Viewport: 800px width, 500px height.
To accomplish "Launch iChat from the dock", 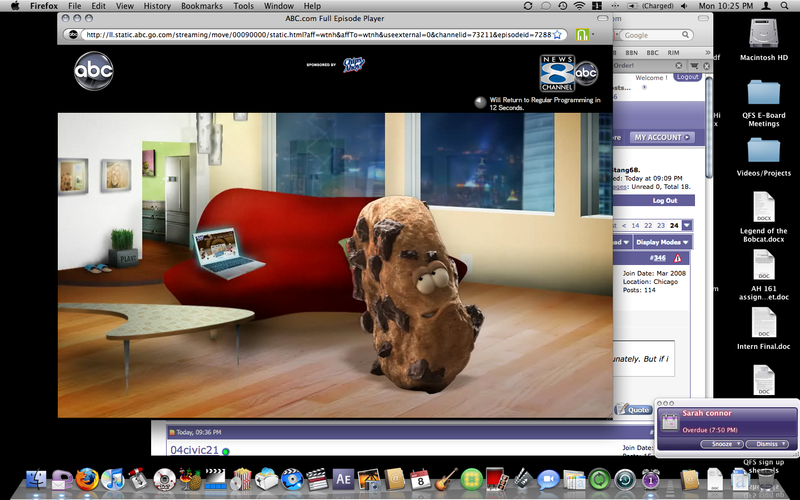I will pyautogui.click(x=548, y=480).
